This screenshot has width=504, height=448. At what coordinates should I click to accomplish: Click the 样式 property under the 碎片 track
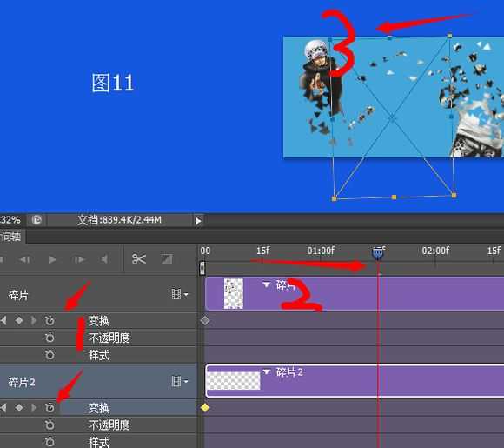99,355
